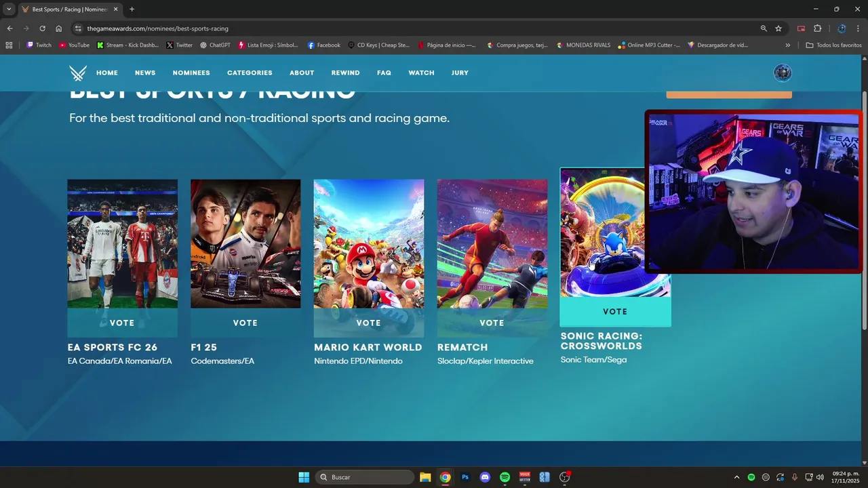868x488 pixels.
Task: Open the taskbar clock and date
Action: coord(845,477)
